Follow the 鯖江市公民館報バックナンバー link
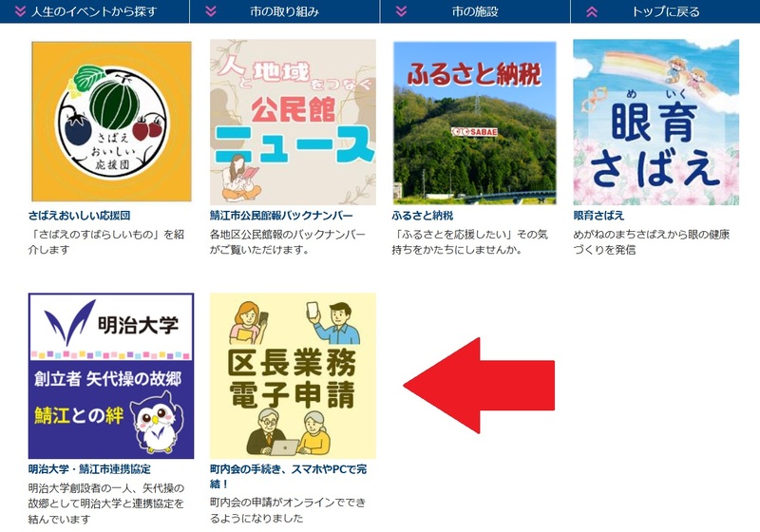The width and height of the screenshot is (760, 532). point(281,216)
